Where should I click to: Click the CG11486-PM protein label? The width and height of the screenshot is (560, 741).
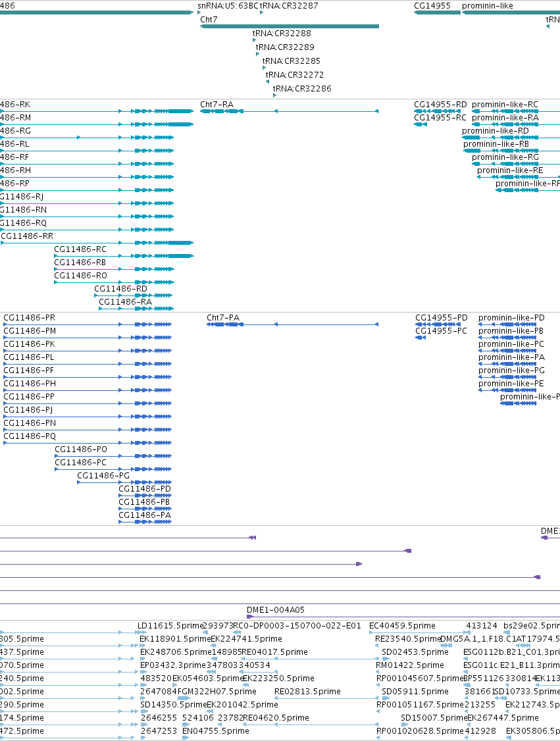(30, 331)
